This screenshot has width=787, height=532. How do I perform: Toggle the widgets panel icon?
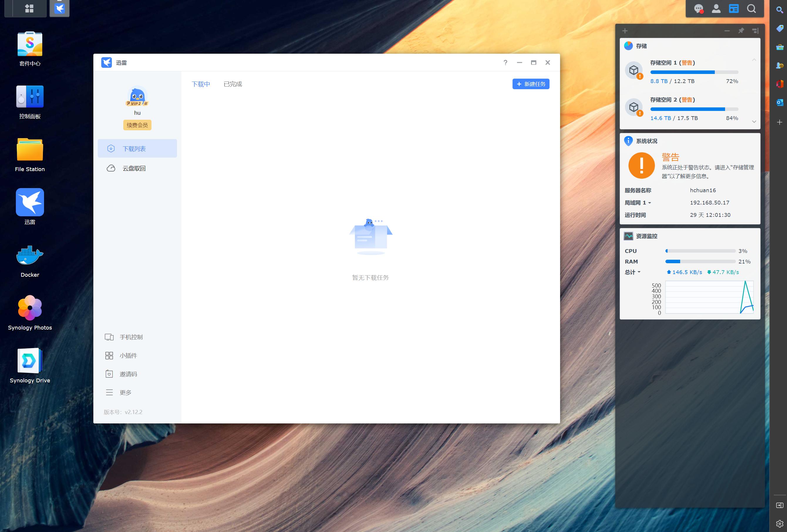[734, 9]
